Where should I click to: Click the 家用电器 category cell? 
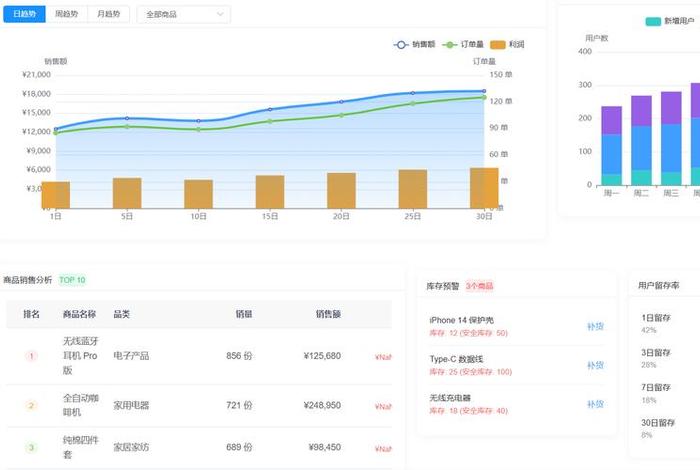[131, 405]
